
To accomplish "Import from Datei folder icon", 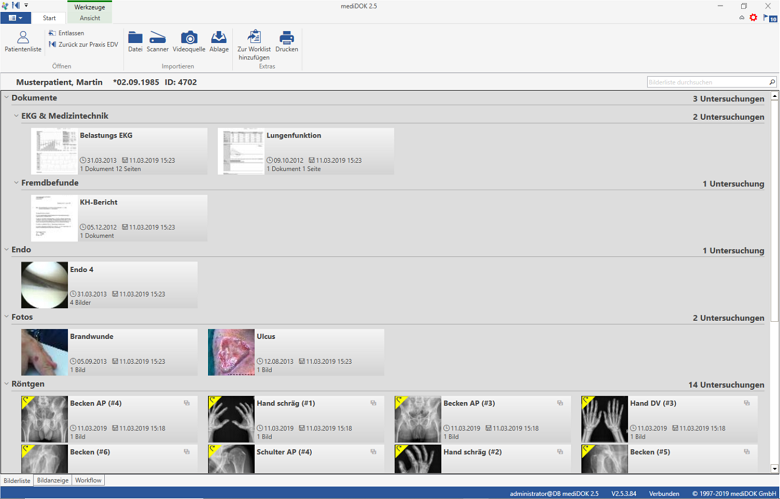I will 135,41.
